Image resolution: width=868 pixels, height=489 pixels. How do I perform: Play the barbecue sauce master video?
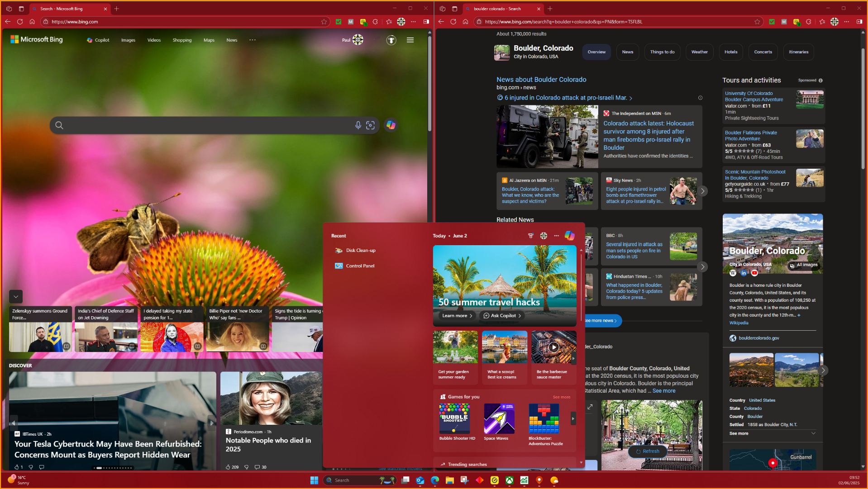[x=553, y=347]
